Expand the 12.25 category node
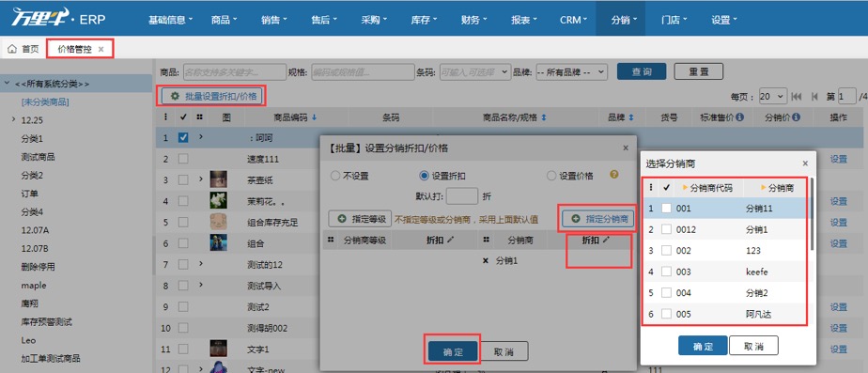 click(x=13, y=119)
